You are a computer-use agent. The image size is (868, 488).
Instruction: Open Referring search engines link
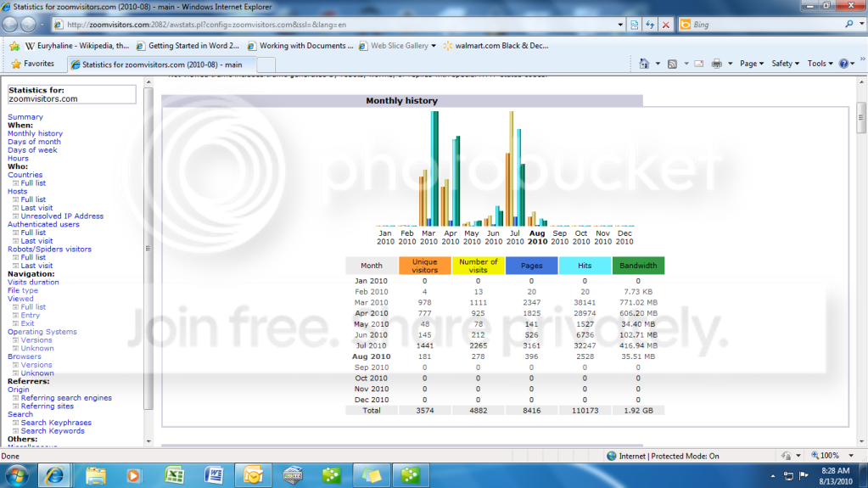click(66, 398)
